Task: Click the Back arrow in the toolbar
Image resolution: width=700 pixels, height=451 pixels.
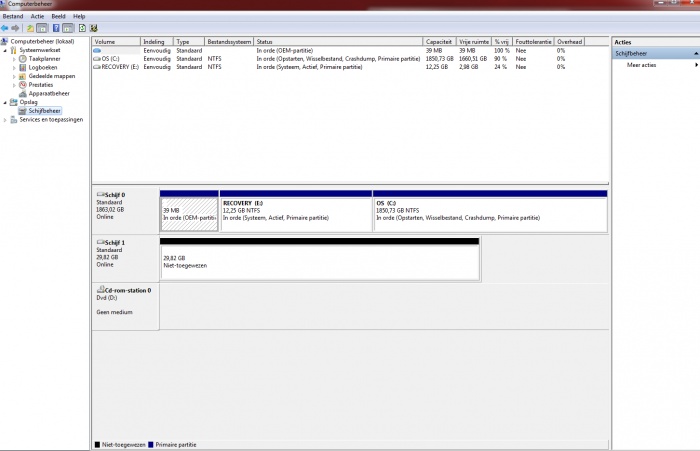Action: pyautogui.click(x=5, y=28)
